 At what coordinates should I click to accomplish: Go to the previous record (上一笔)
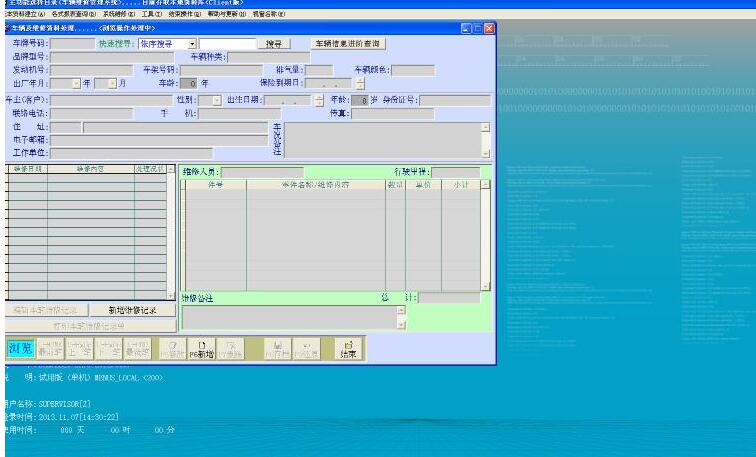(80, 348)
